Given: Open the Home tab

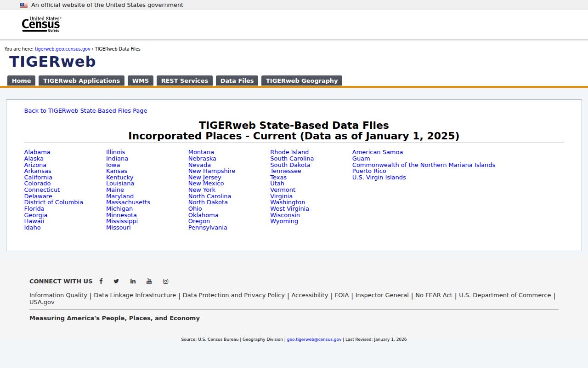Looking at the screenshot, I should pyautogui.click(x=21, y=80).
